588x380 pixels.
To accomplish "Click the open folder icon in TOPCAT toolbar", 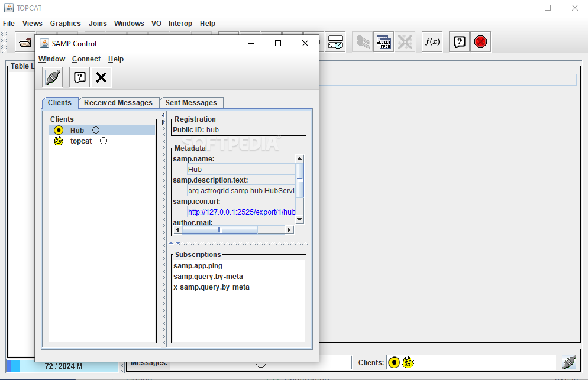I will pyautogui.click(x=25, y=42).
